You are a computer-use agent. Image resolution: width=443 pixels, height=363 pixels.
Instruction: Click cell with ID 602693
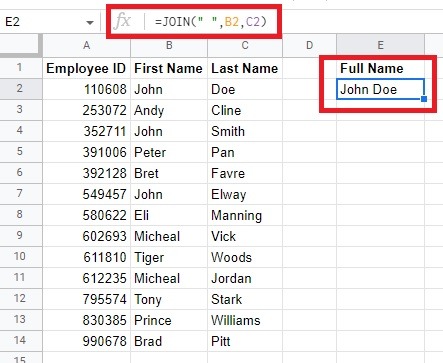pos(87,236)
